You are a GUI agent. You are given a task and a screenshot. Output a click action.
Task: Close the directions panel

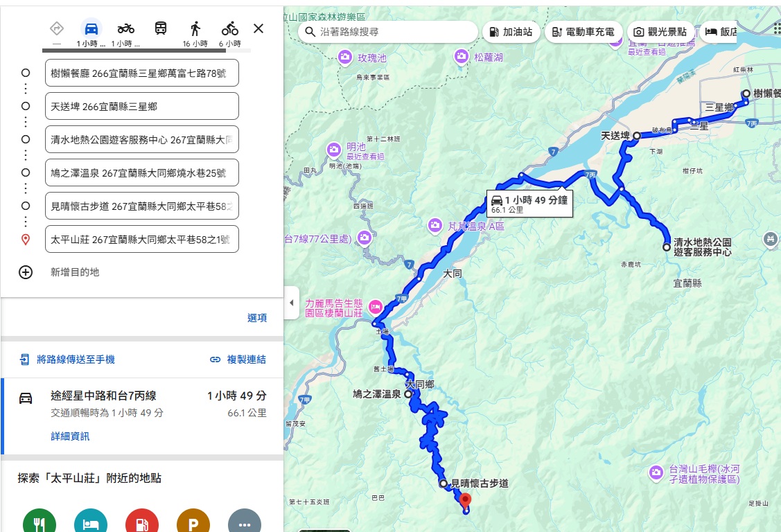coord(258,28)
